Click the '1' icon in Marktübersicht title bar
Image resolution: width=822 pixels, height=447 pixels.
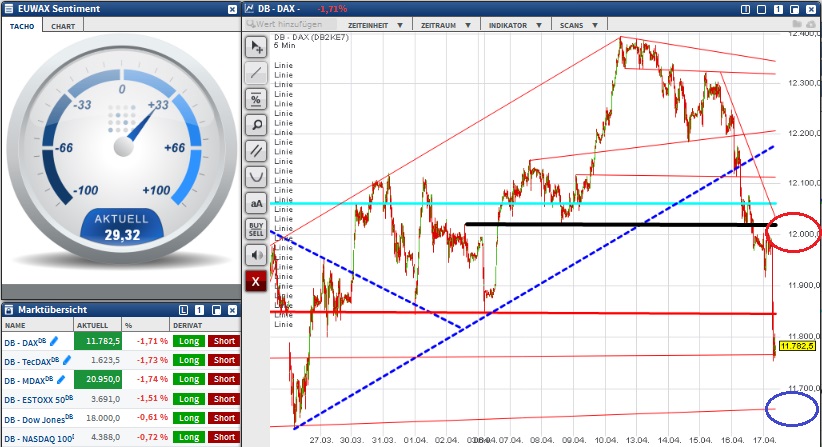click(200, 310)
